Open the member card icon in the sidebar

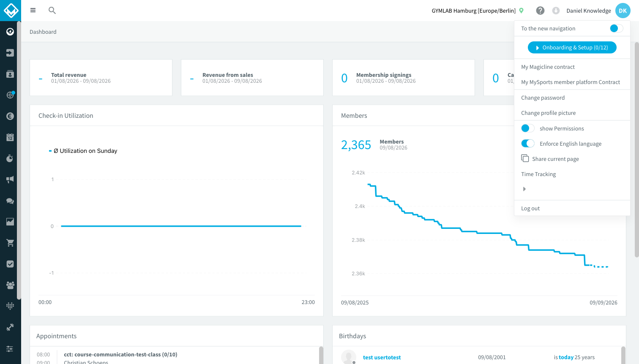[10, 74]
